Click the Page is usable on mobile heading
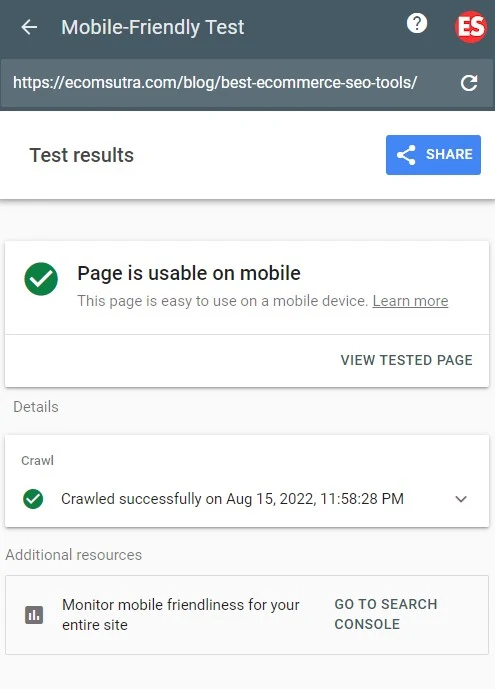Screen dimensions: 495x689 [189, 273]
